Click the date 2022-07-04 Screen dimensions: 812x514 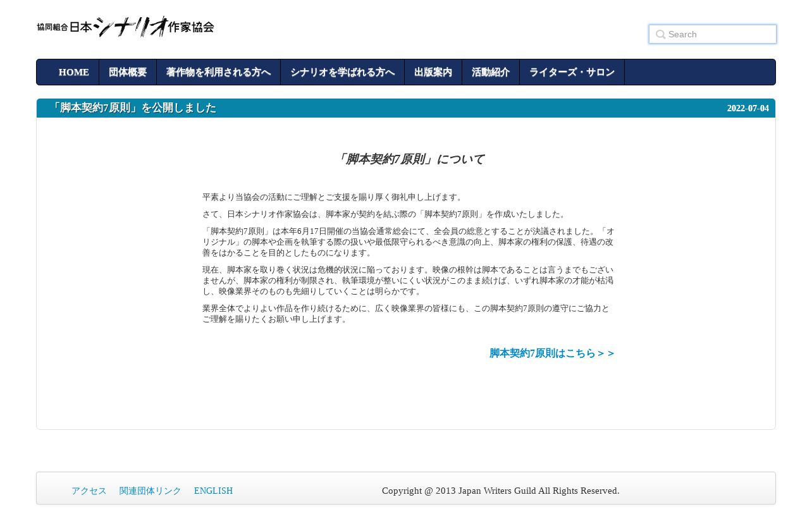(x=748, y=108)
